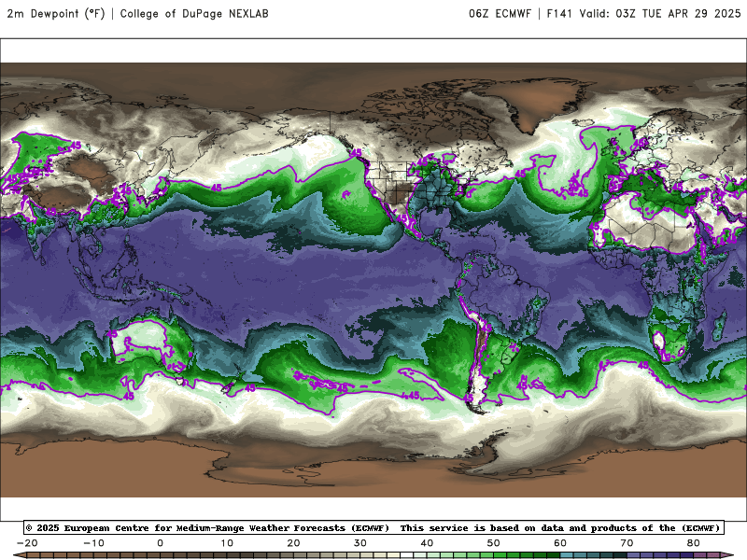Click the right arrow tip of the color bar

coord(729,555)
